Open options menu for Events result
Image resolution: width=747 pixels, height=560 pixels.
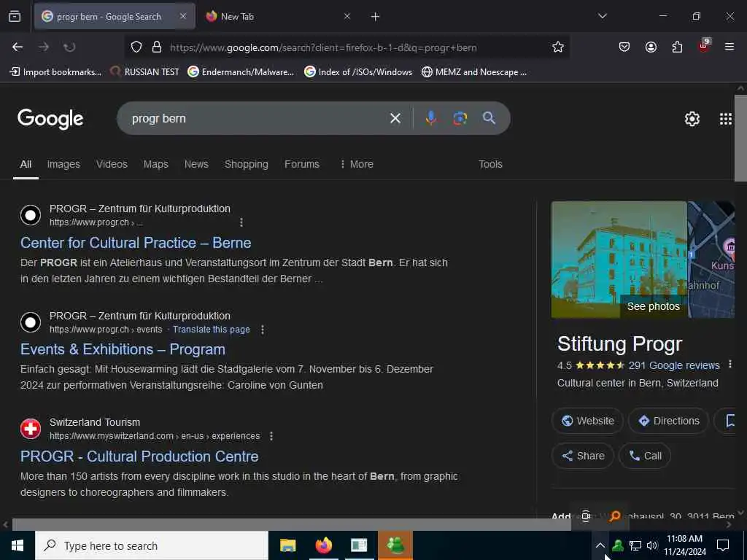(263, 330)
